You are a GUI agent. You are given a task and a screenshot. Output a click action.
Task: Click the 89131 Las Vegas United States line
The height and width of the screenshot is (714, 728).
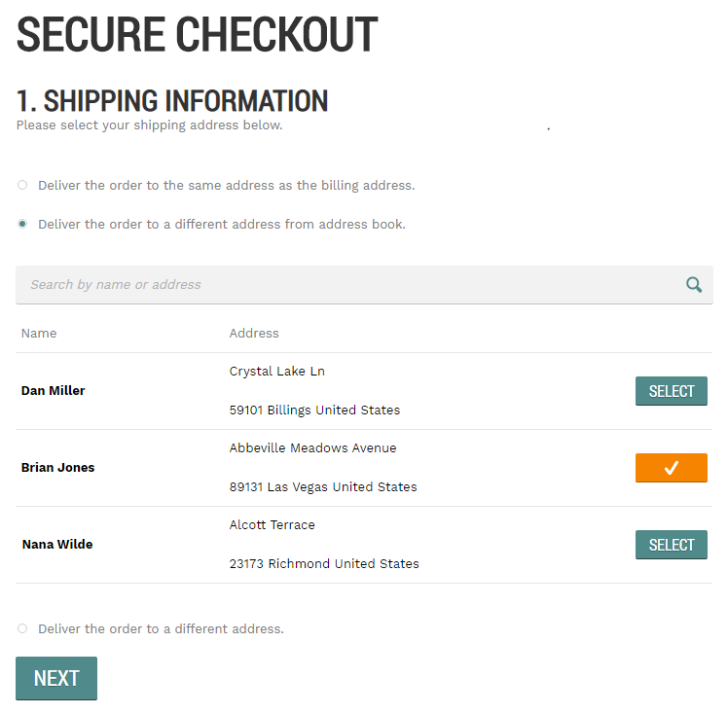tap(323, 487)
